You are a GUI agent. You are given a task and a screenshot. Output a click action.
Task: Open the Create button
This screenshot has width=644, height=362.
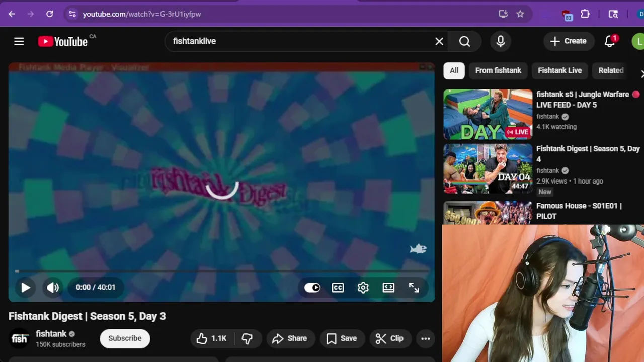(x=569, y=41)
